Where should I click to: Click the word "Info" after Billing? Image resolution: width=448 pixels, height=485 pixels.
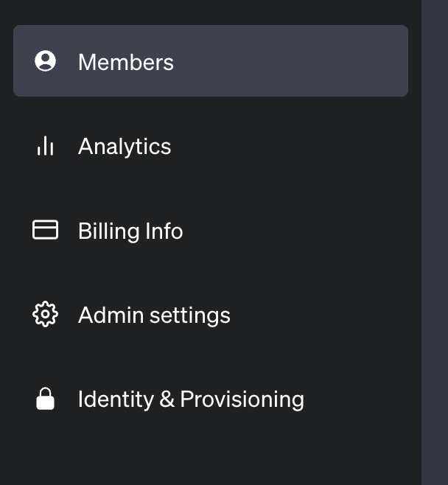(164, 231)
